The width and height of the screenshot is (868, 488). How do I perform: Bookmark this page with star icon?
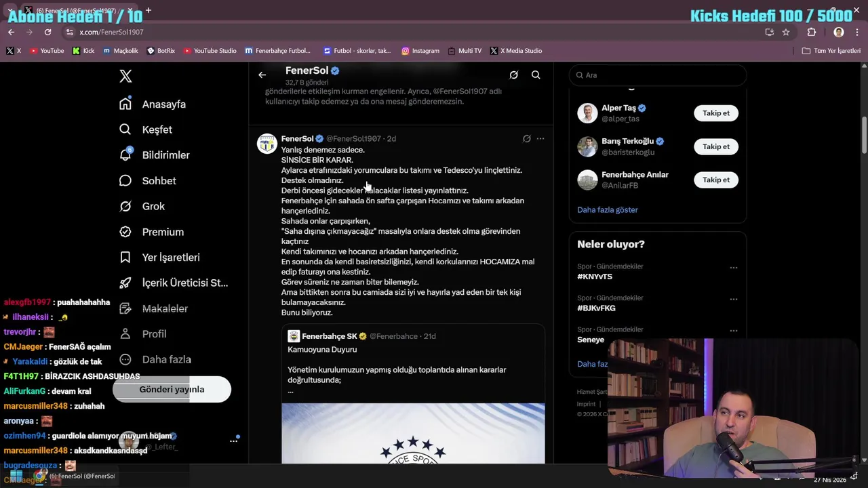(786, 32)
